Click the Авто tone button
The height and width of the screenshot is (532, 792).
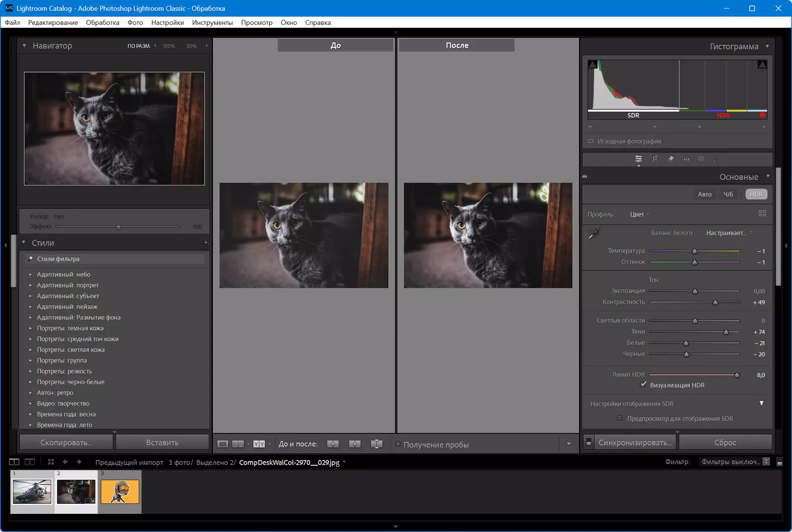[x=705, y=194]
